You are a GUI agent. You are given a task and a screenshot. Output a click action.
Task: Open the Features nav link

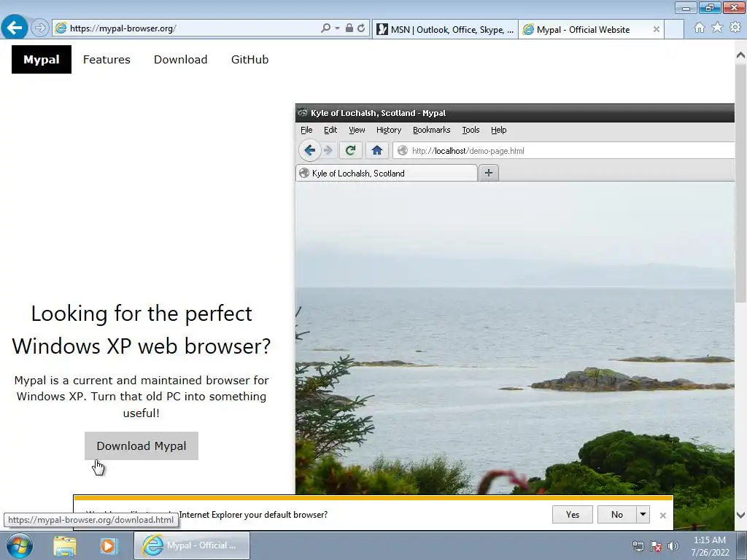tap(107, 60)
